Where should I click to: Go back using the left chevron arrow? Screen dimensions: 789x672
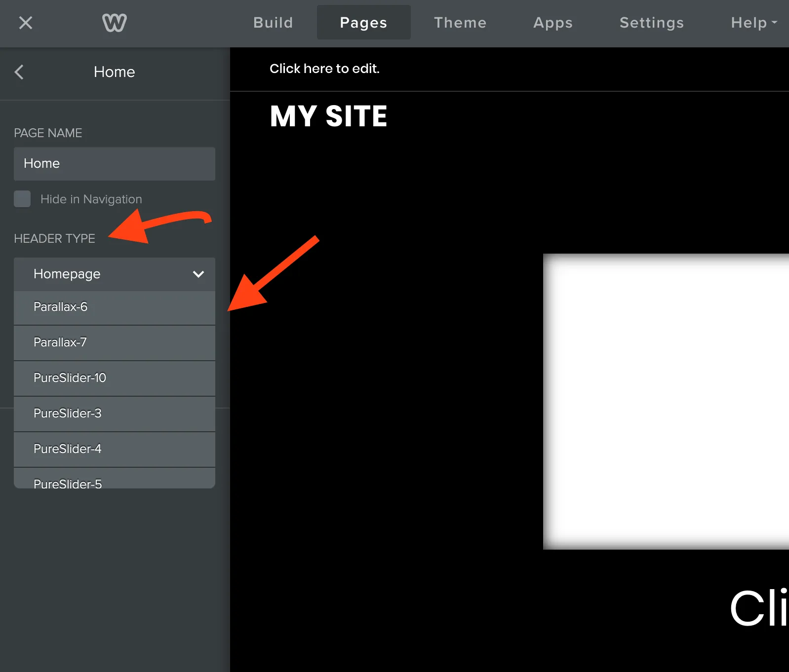click(19, 72)
